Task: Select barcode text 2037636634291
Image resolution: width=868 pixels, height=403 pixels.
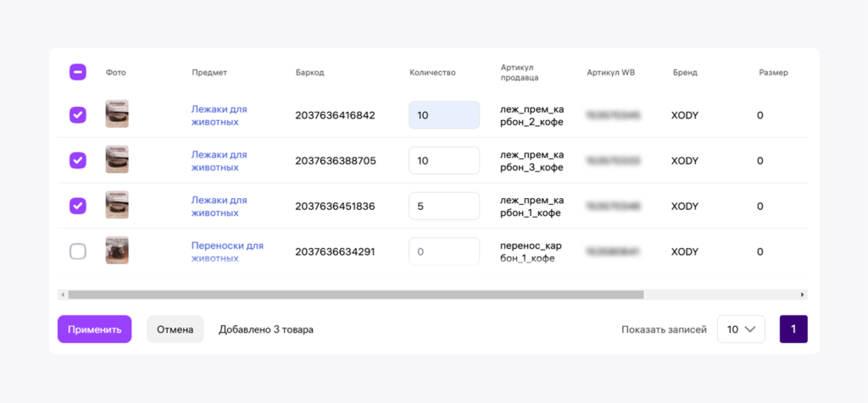Action: [x=335, y=251]
